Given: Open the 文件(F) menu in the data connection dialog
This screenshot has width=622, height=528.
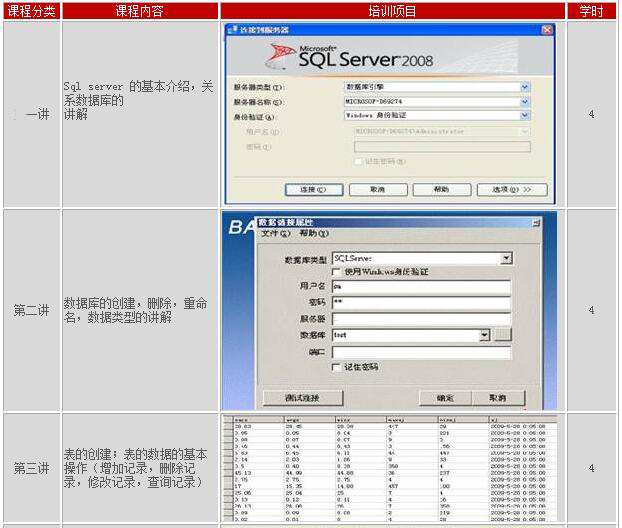Looking at the screenshot, I should [x=276, y=233].
